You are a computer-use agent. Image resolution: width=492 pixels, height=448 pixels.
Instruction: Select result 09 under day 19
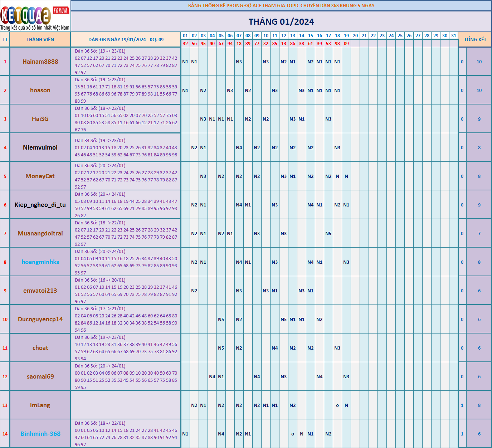pyautogui.click(x=346, y=43)
